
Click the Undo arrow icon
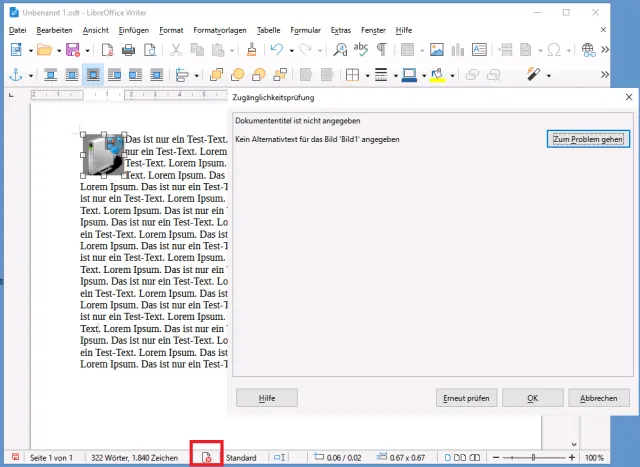[x=277, y=49]
